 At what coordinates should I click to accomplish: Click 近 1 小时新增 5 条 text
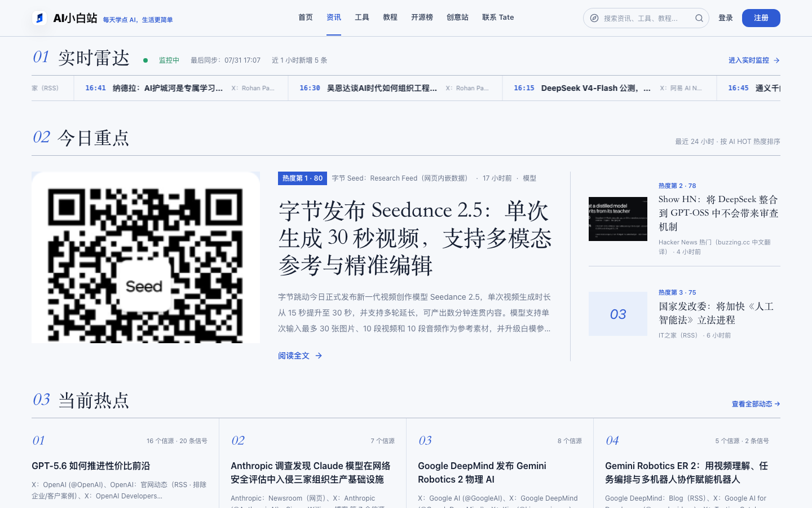[299, 60]
